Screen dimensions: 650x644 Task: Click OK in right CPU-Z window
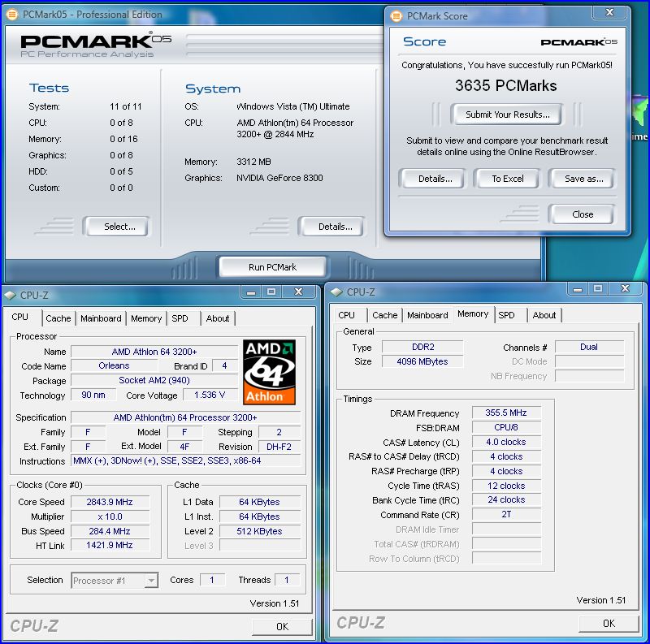click(609, 623)
